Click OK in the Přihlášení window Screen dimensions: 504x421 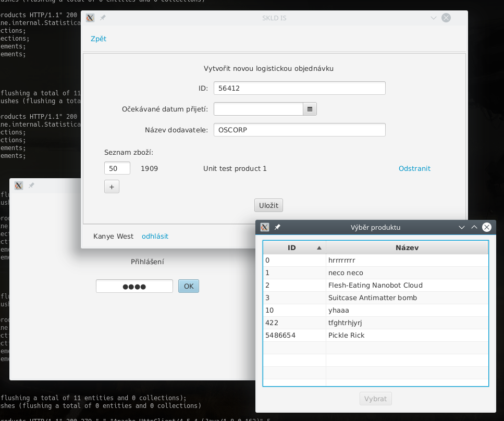tap(189, 286)
